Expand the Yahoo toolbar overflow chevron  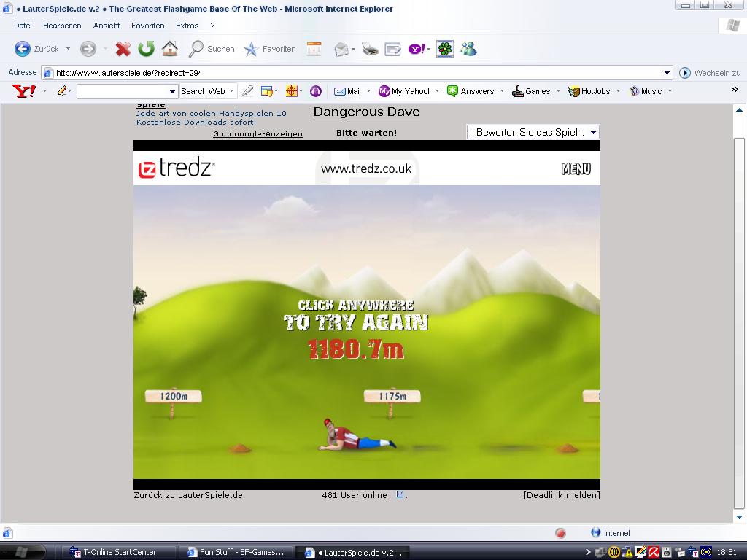[735, 90]
